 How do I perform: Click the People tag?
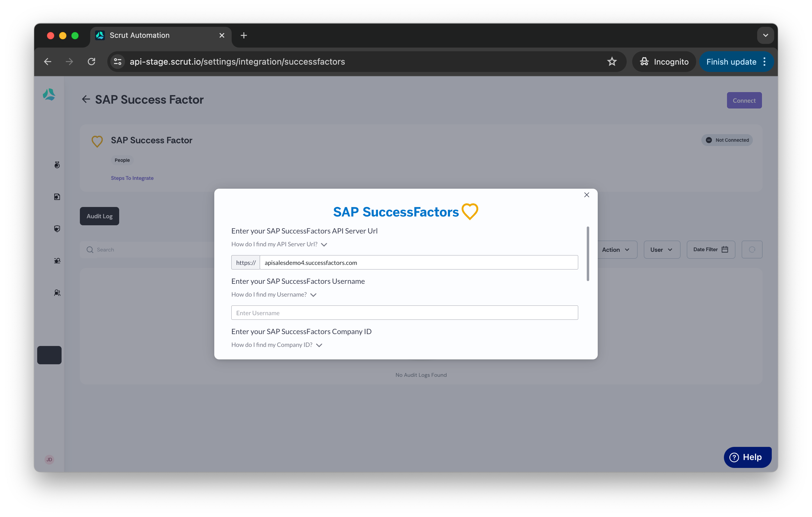[x=122, y=160]
